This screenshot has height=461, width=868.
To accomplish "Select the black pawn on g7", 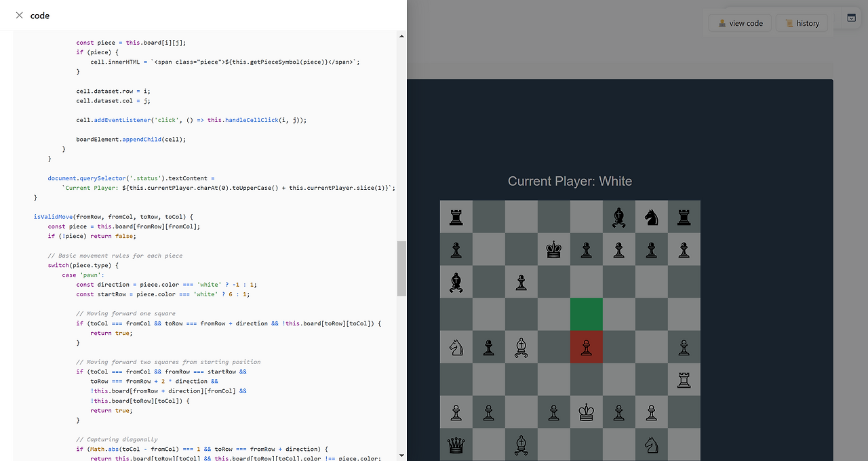I will pos(652,249).
